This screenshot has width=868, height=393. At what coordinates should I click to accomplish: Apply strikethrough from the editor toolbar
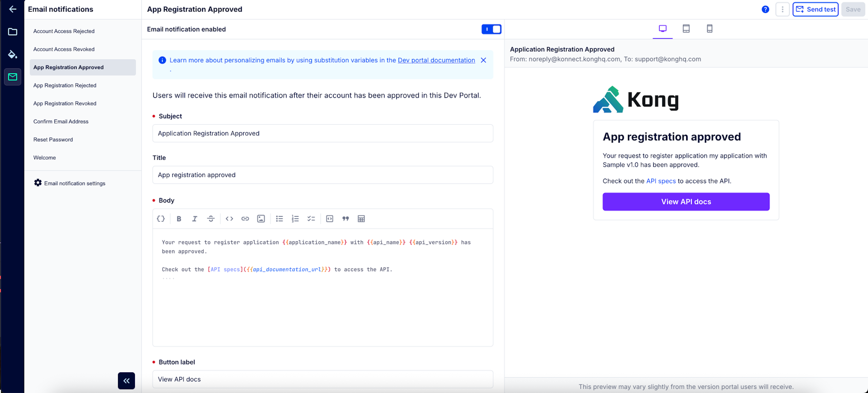coord(211,219)
